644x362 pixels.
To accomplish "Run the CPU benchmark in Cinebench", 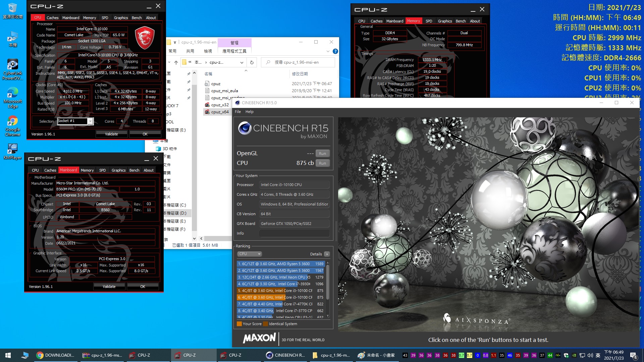I will point(322,163).
